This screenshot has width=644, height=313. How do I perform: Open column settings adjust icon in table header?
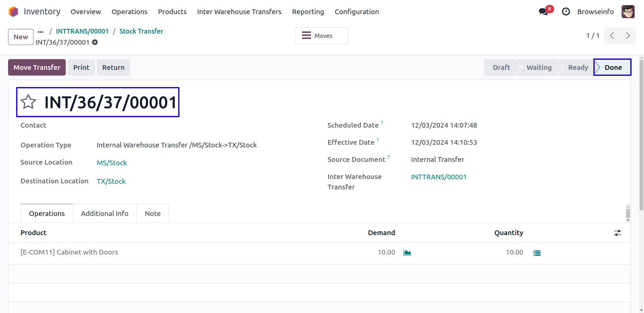click(618, 233)
